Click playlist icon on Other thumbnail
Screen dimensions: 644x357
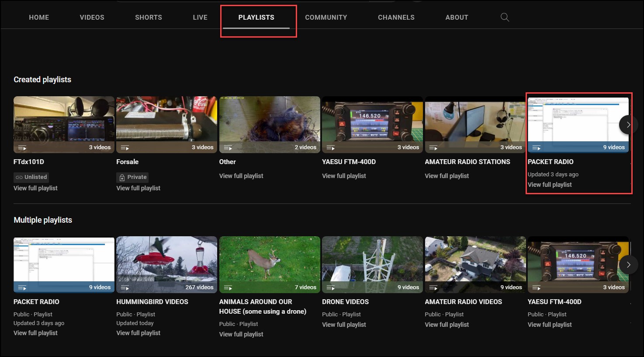coord(228,148)
